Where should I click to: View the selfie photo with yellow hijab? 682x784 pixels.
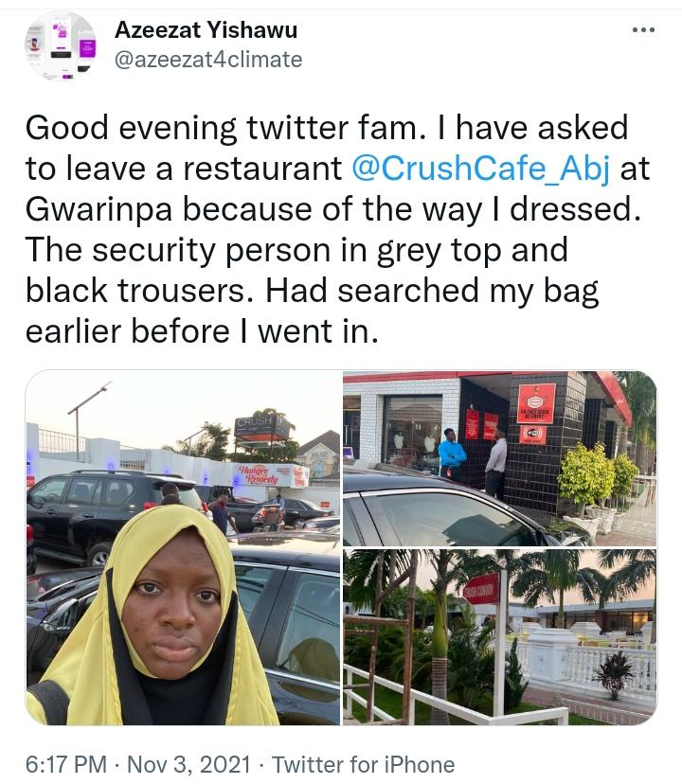pyautogui.click(x=183, y=547)
